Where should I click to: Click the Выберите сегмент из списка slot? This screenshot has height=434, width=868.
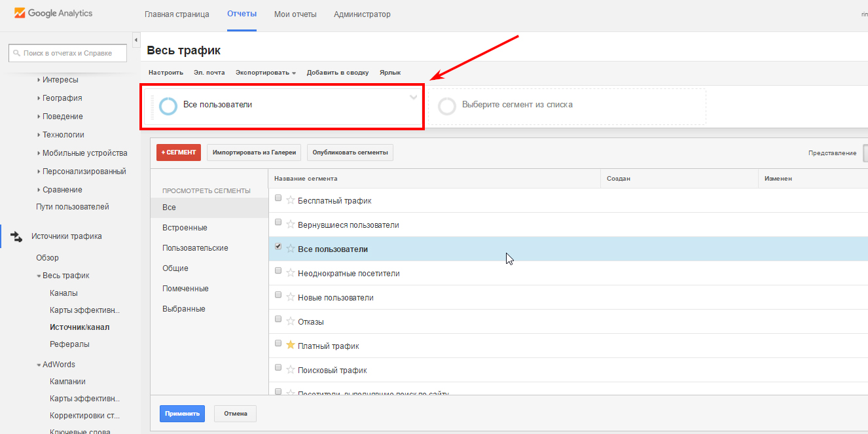click(568, 106)
